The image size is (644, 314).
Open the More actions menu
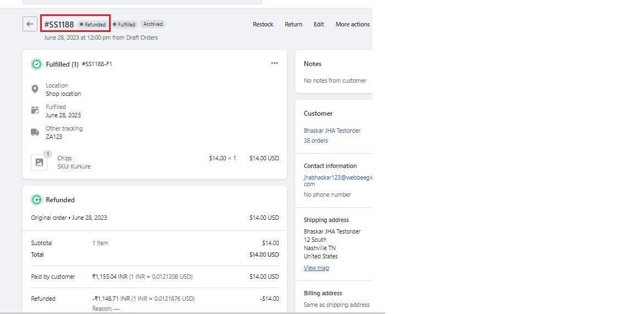point(353,24)
